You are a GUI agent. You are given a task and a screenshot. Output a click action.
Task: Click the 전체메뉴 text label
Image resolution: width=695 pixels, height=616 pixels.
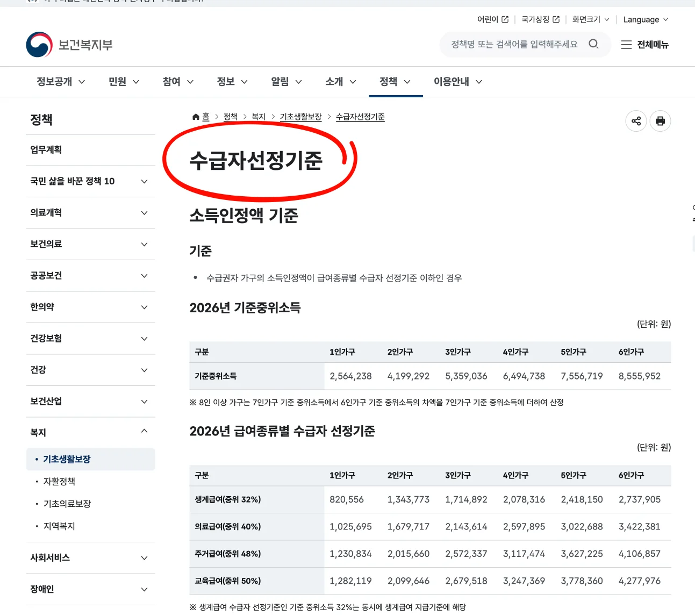(653, 45)
